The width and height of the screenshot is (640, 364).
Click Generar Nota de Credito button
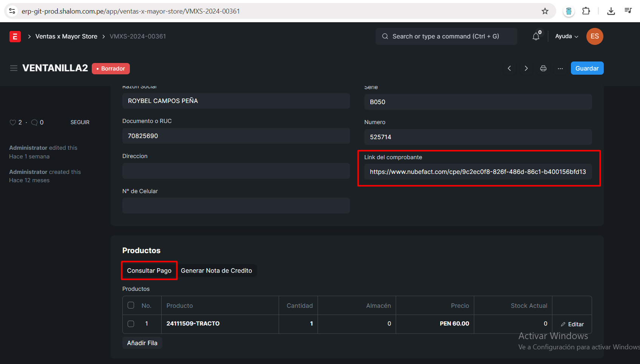[x=216, y=270]
